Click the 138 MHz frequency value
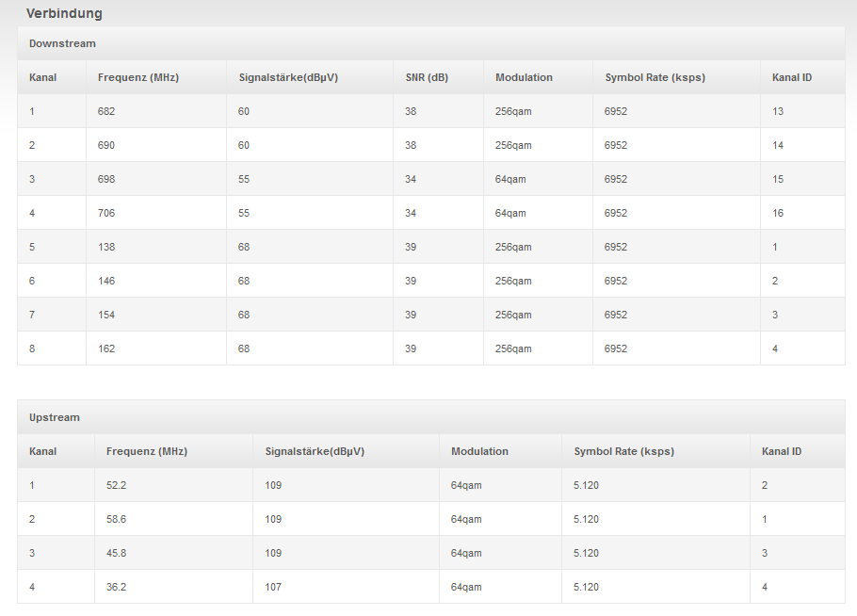 tap(106, 247)
